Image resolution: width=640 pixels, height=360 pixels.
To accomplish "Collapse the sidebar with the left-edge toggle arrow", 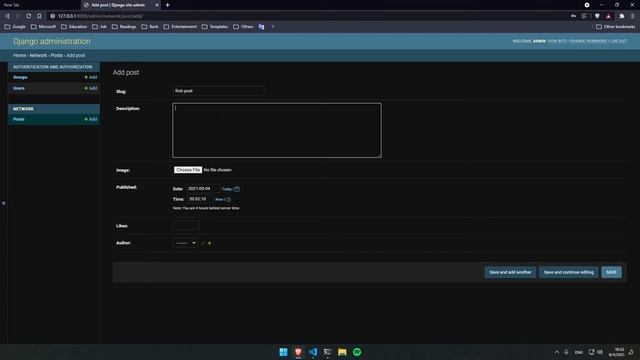I will coord(3,203).
